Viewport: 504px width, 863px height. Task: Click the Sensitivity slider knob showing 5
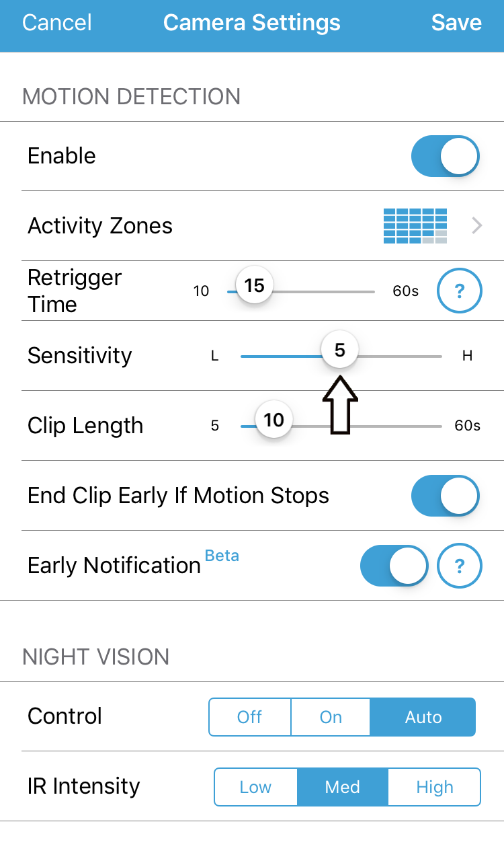pyautogui.click(x=339, y=350)
